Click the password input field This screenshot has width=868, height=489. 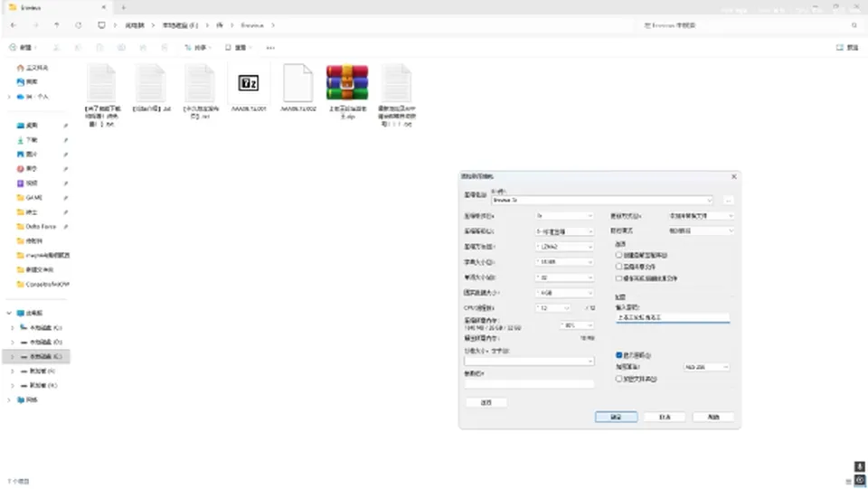(673, 318)
